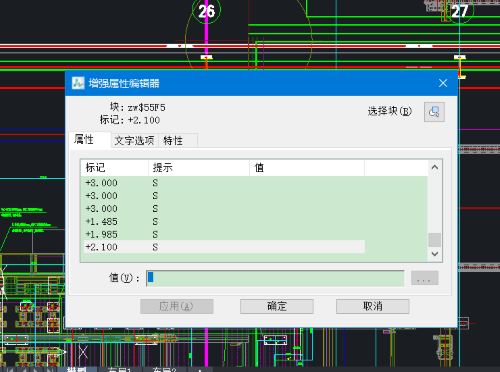Click the 取消 button
This screenshot has height=372, width=500.
[x=373, y=306]
